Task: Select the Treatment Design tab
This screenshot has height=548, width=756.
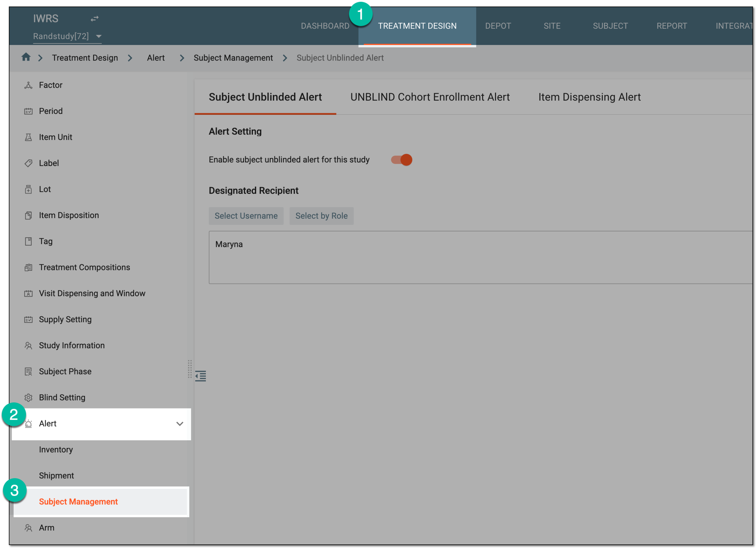Action: pos(417,26)
